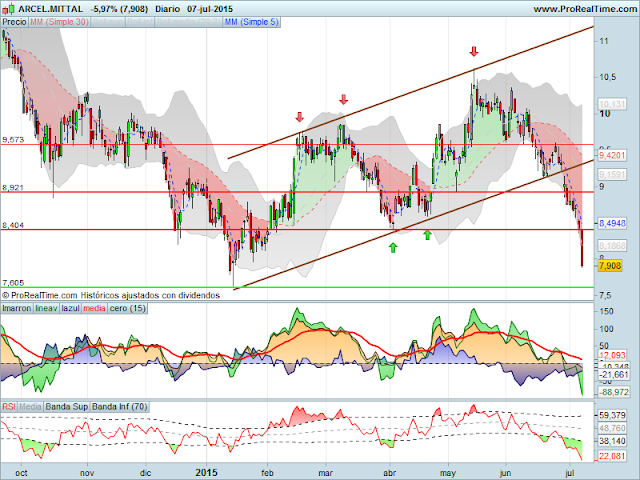
Task: Click the -21,661 indicator value tag
Action: coord(613,374)
